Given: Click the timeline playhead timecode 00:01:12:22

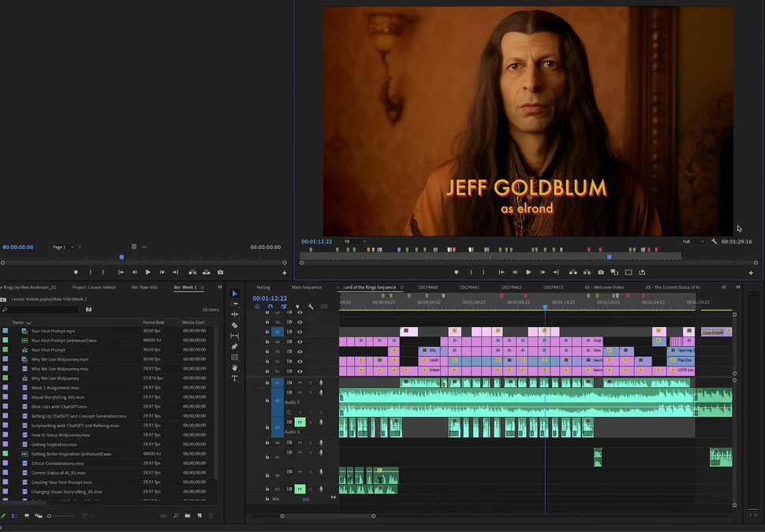Looking at the screenshot, I should (270, 298).
